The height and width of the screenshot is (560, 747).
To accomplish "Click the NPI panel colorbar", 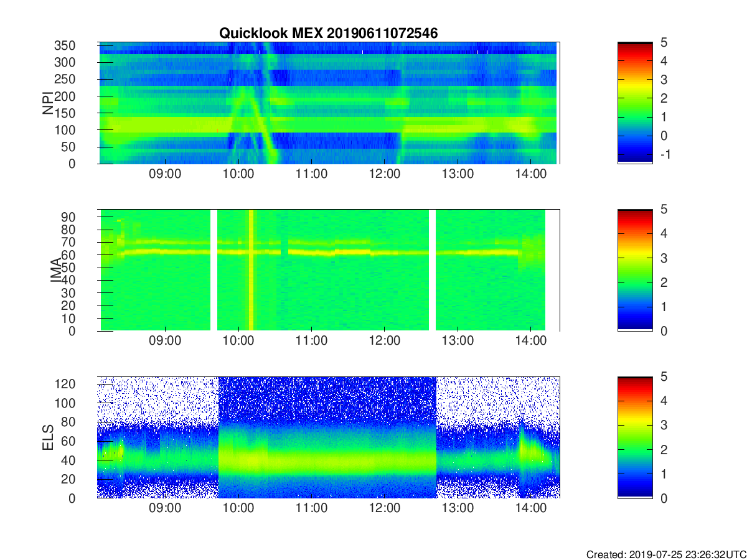I will click(x=635, y=103).
